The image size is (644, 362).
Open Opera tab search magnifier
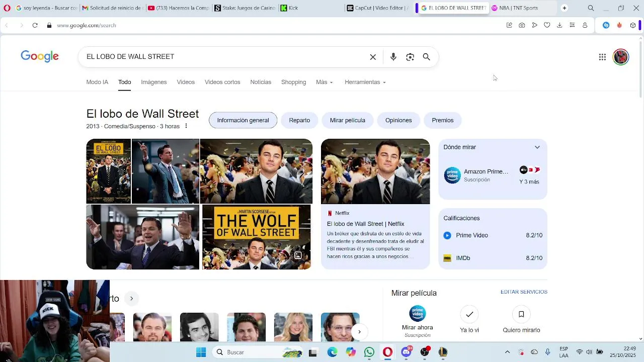point(591,8)
